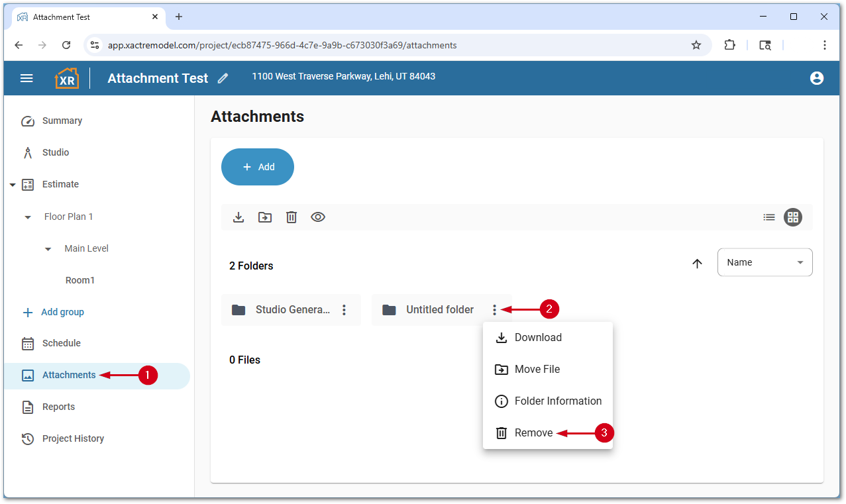Toggle sort direction with the up arrow
Viewport: 846px width, 504px height.
697,264
